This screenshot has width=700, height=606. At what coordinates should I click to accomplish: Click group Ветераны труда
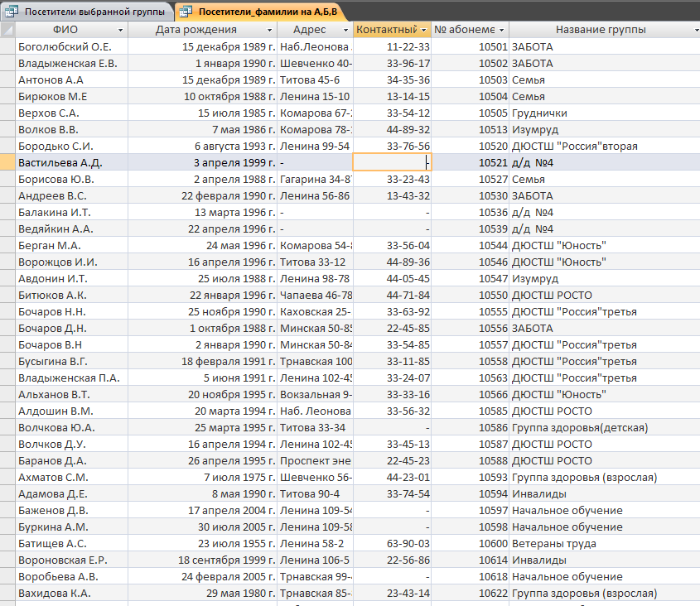click(605, 544)
